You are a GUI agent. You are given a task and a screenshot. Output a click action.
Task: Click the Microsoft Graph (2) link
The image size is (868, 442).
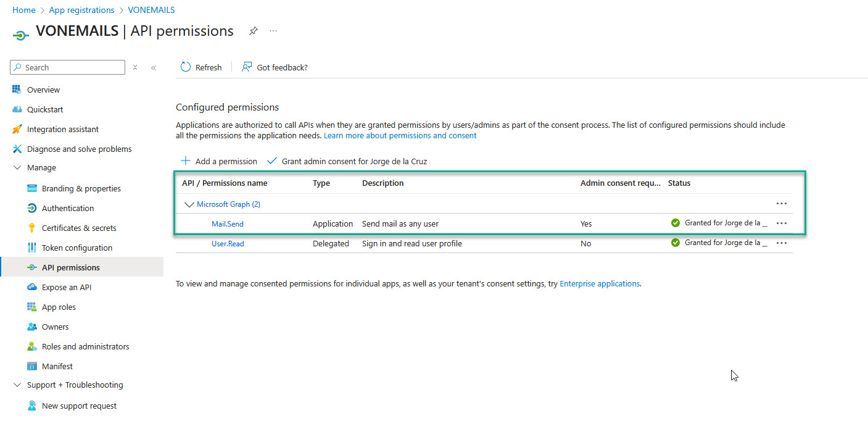tap(228, 204)
